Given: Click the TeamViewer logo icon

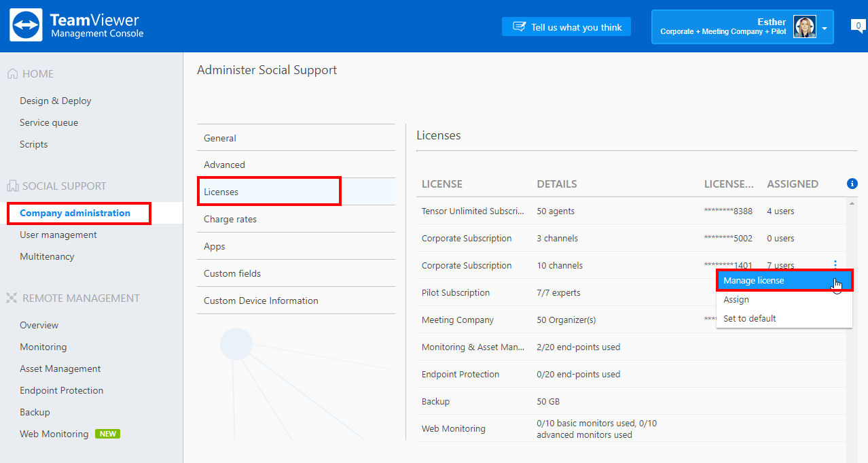Looking at the screenshot, I should (26, 26).
